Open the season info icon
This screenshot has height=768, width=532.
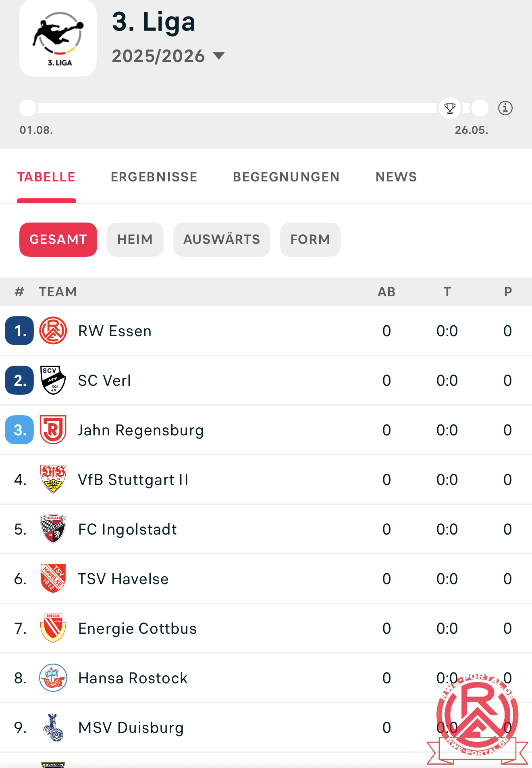(505, 108)
